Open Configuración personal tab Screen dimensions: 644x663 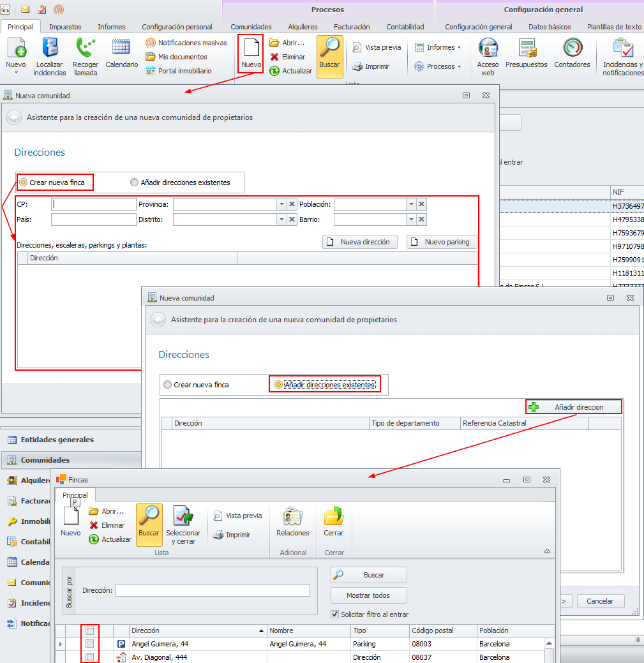(177, 27)
